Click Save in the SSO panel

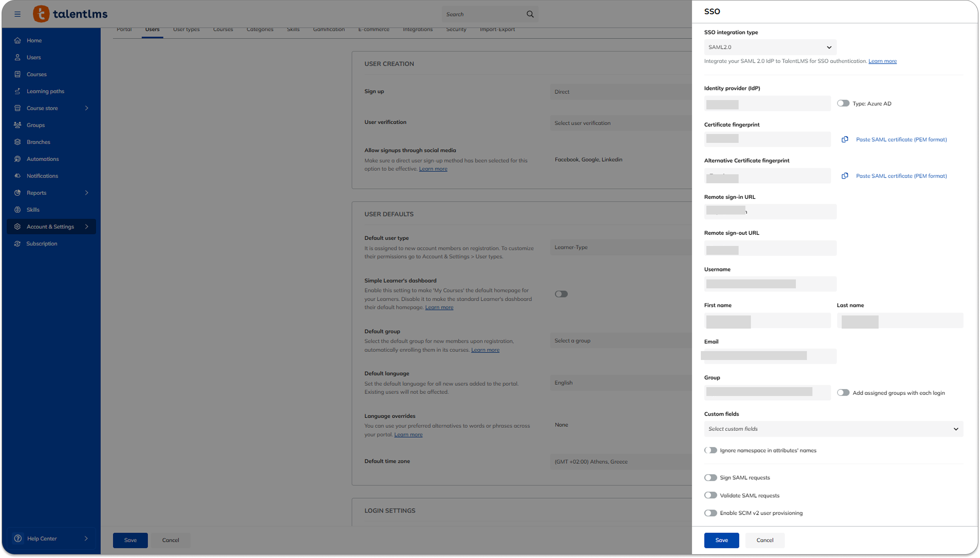point(721,540)
